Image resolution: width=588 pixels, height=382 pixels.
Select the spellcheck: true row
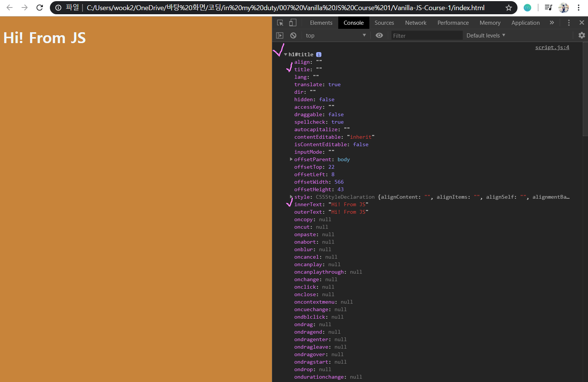(x=319, y=122)
